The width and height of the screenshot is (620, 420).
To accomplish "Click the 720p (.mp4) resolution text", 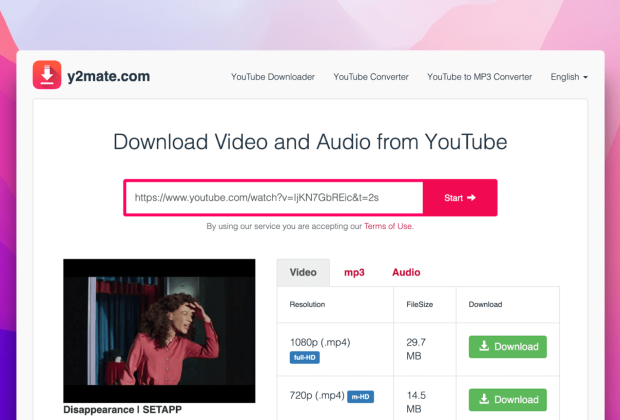I will tap(317, 395).
